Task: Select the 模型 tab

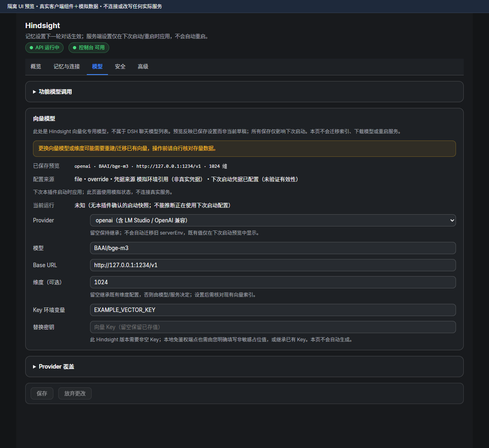Action: click(97, 66)
